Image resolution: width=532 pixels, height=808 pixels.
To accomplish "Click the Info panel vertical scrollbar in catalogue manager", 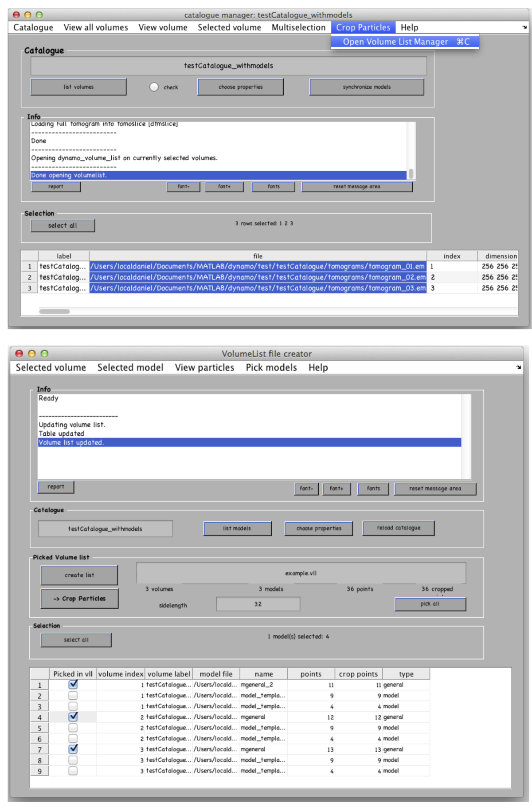I will 411,173.
